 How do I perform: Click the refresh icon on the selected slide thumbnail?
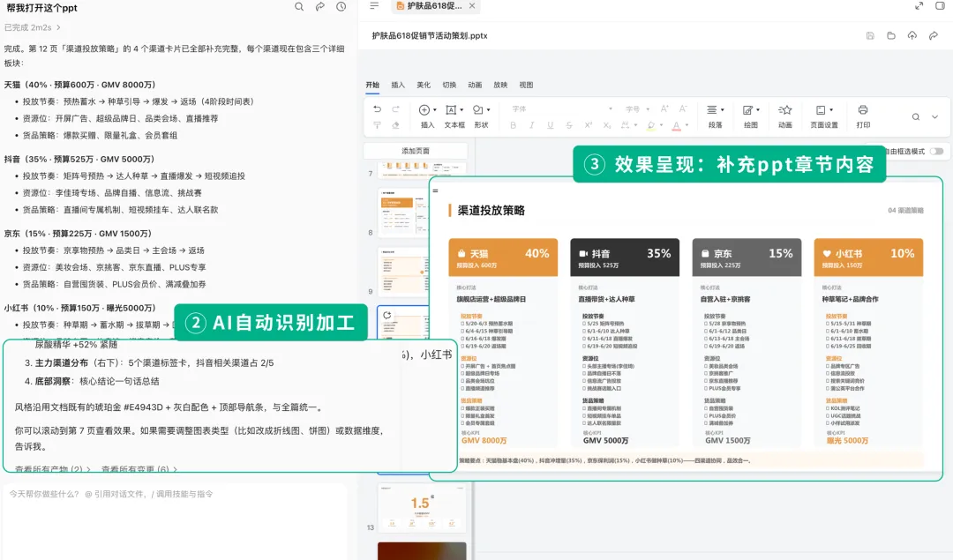(387, 315)
